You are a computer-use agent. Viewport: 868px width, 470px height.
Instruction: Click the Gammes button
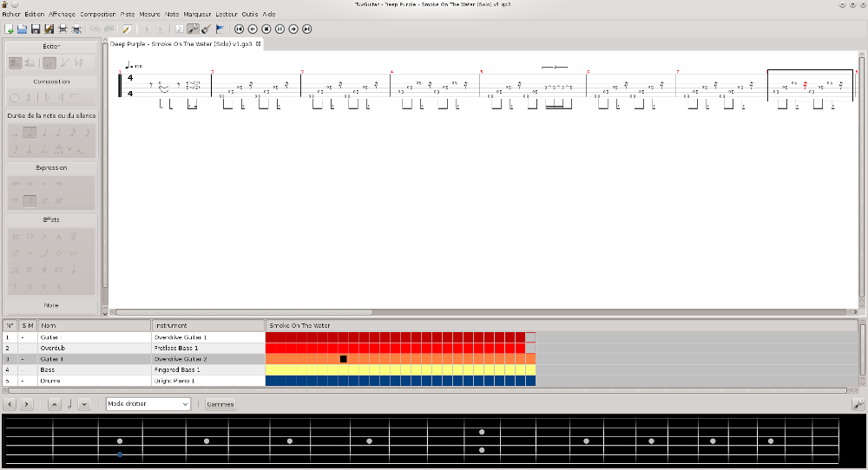[x=220, y=404]
